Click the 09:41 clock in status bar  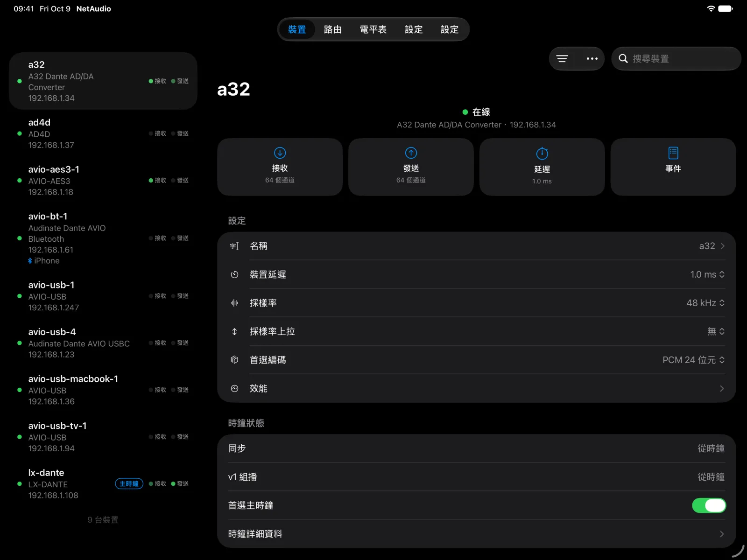24,9
